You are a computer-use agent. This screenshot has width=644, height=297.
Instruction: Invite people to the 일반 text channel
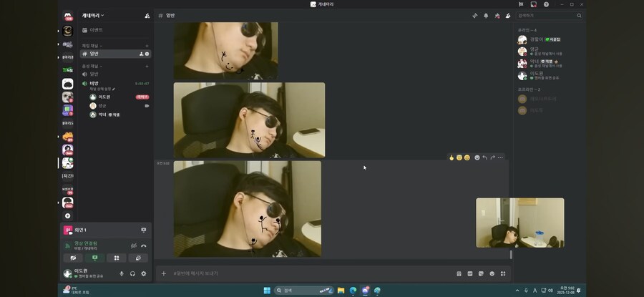(x=141, y=54)
